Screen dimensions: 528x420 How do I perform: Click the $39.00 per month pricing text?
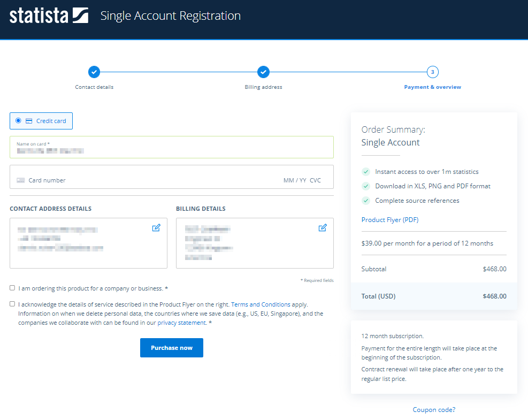(427, 243)
